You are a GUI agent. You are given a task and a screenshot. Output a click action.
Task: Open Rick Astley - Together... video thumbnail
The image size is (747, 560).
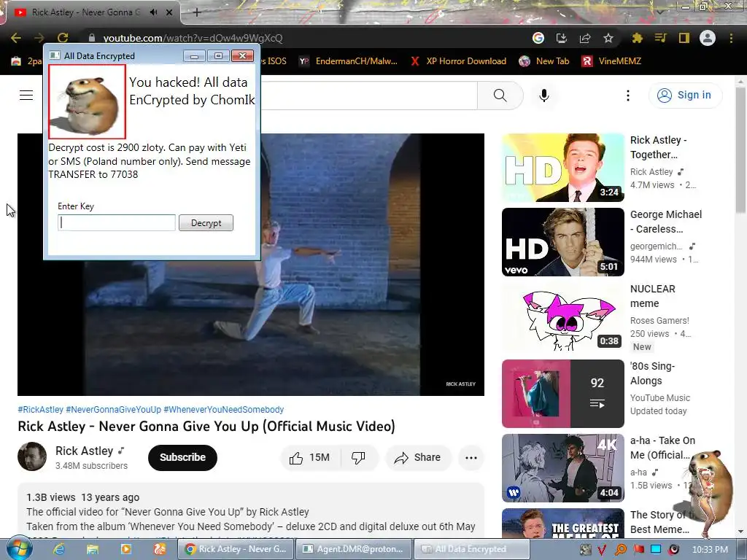pos(562,168)
